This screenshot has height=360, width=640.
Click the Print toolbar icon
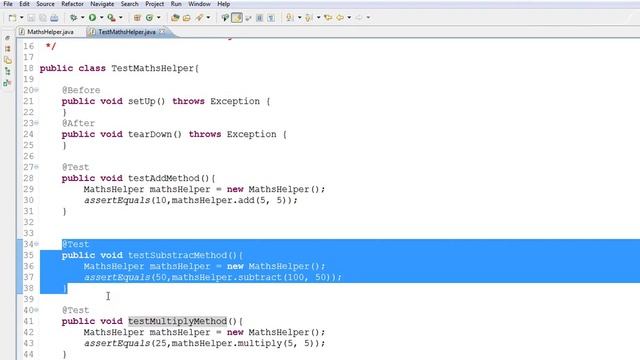click(x=54, y=18)
